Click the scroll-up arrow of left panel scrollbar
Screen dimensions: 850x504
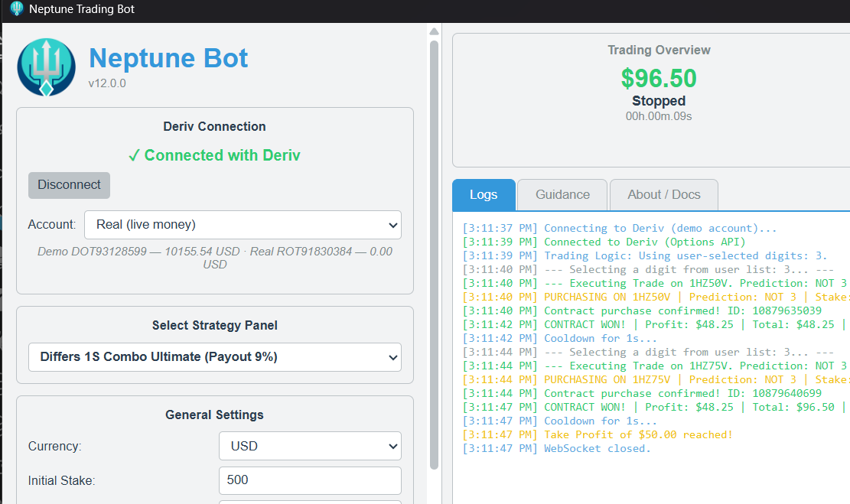pos(435,31)
